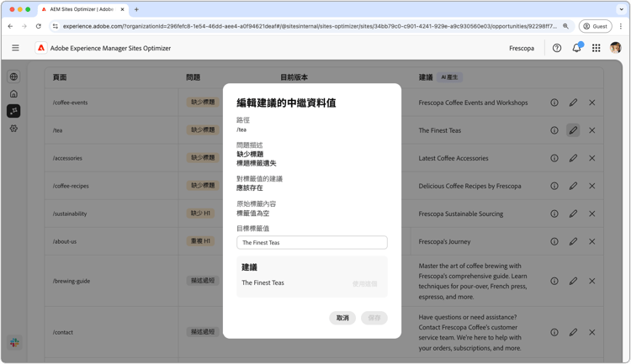Reload the browser page
The height and width of the screenshot is (364, 631).
coord(38,26)
